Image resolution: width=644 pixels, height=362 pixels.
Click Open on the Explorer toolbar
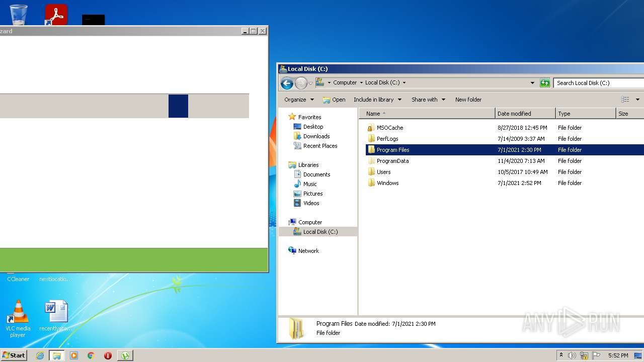(x=334, y=100)
